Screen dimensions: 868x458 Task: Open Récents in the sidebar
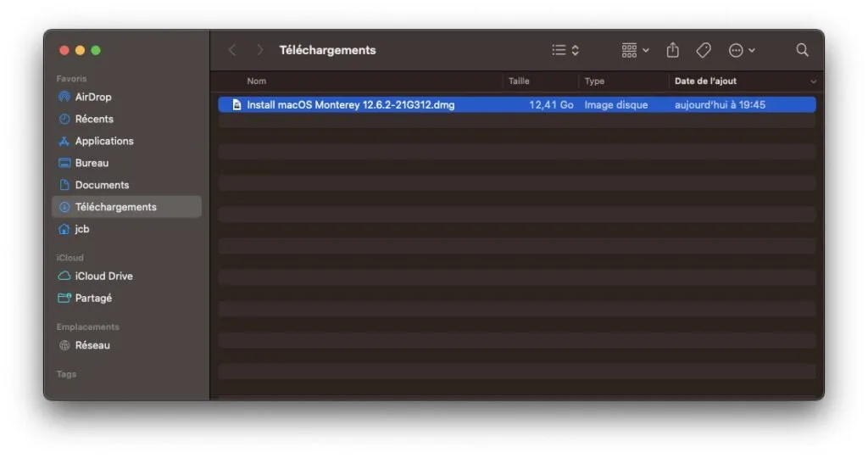tap(126, 119)
